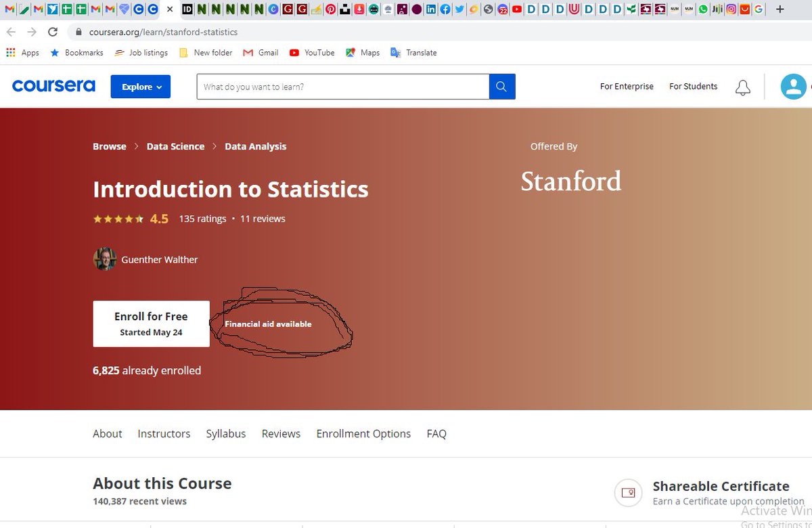Click the '135 ratings' text
Viewport: 812px width, 528px height.
[x=202, y=219]
